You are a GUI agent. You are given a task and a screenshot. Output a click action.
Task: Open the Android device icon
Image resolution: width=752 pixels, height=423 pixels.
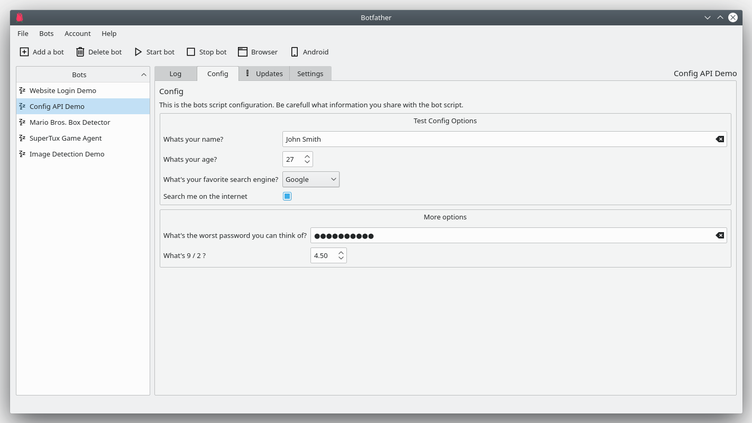pos(294,52)
